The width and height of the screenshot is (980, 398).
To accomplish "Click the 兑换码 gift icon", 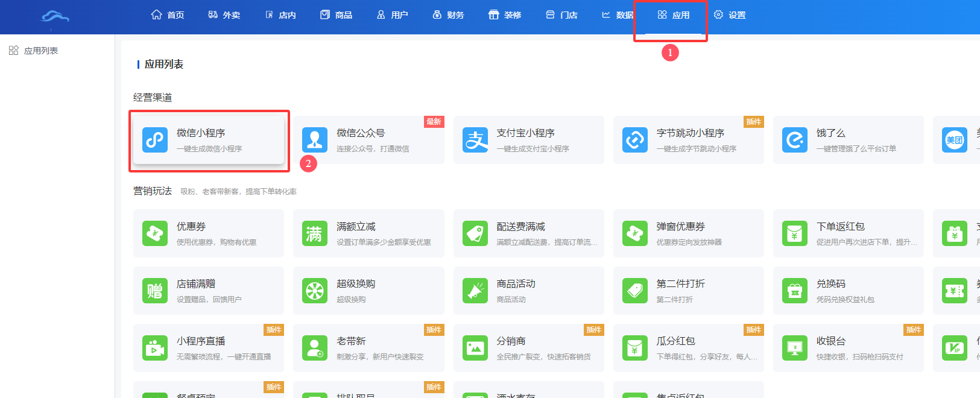I will [795, 291].
